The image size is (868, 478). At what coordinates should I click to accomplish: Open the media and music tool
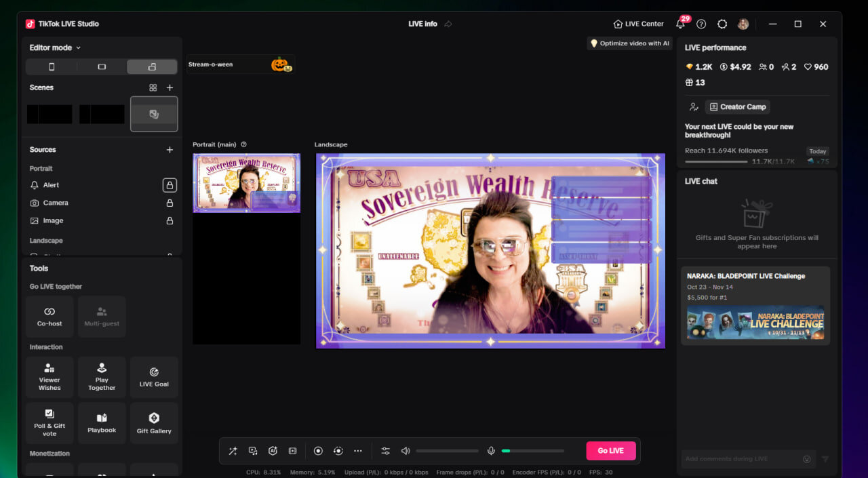tap(253, 451)
